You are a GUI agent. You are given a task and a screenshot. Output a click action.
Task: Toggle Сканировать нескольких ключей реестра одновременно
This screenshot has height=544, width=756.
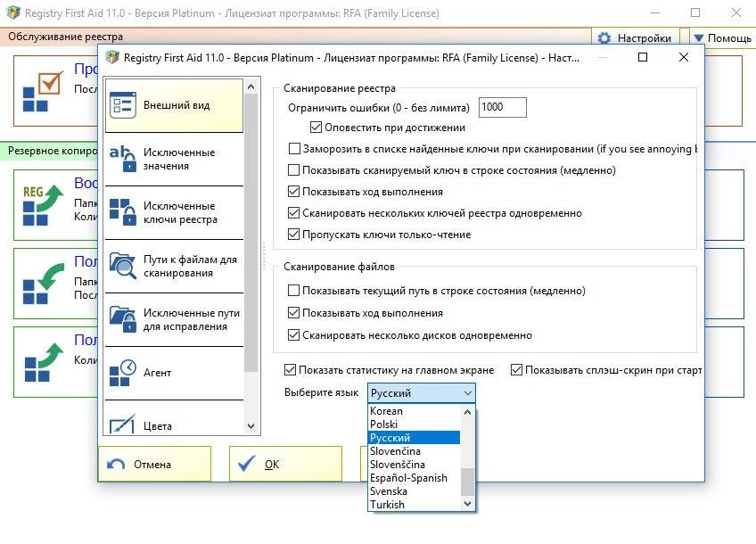pos(293,212)
